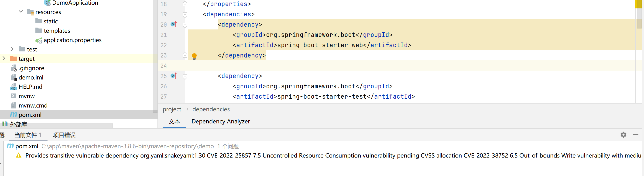Click the dependencies breadcrumb
Viewport: 644px width, 176px height.
[211, 109]
